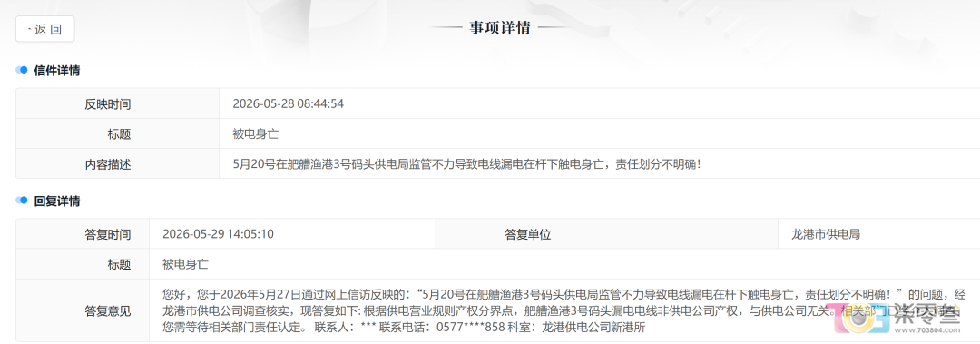
Task: Click the 被电身亡 title in the reply details
Action: click(x=186, y=264)
